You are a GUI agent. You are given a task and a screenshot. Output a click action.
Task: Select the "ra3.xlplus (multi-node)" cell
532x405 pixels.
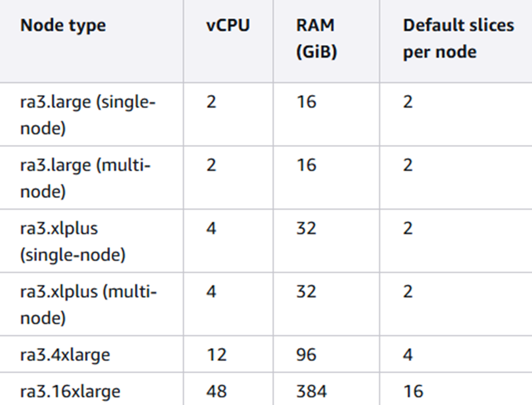click(88, 305)
